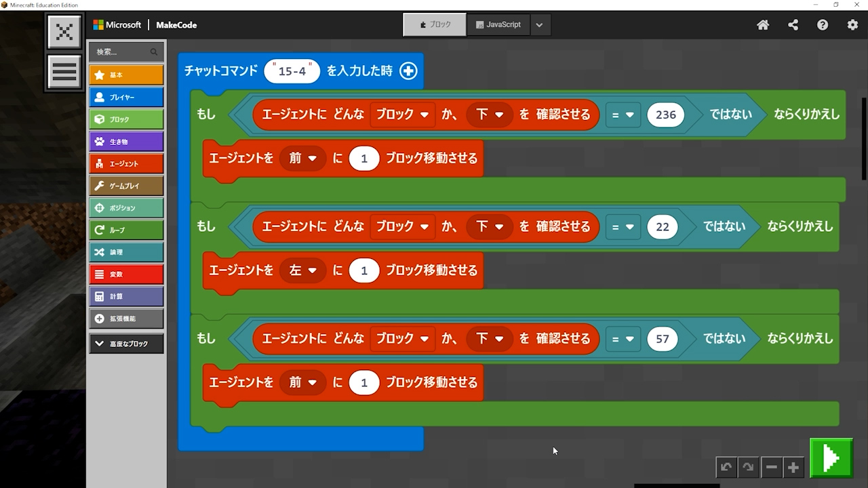Image resolution: width=868 pixels, height=488 pixels.
Task: Zoom out with the minus icon
Action: [771, 467]
